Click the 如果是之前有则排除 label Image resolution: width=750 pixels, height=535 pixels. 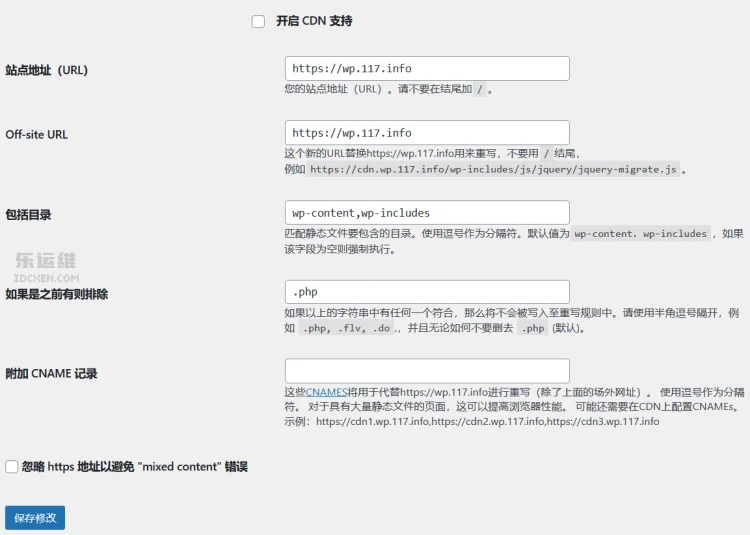click(x=56, y=294)
